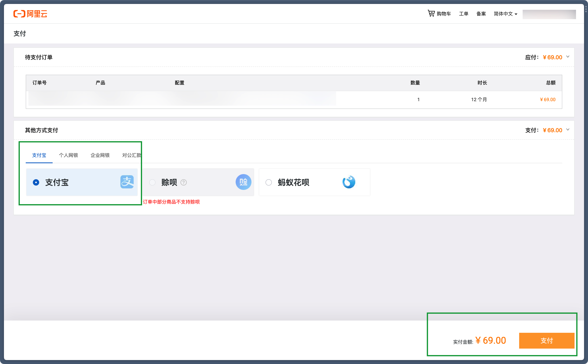Select the 蚂蚁花呗 radio button

[x=268, y=182]
